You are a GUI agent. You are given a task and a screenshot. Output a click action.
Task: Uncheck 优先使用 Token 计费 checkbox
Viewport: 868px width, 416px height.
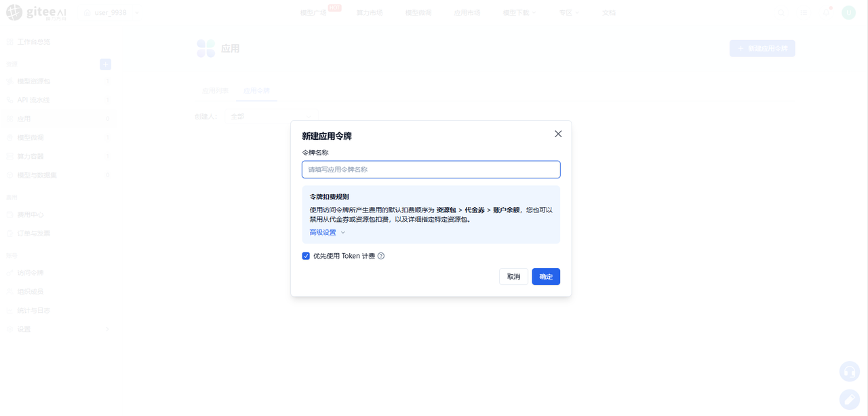306,256
